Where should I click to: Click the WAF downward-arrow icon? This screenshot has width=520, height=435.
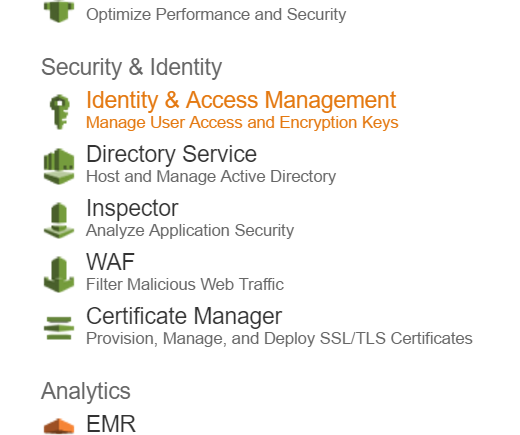coord(59,274)
